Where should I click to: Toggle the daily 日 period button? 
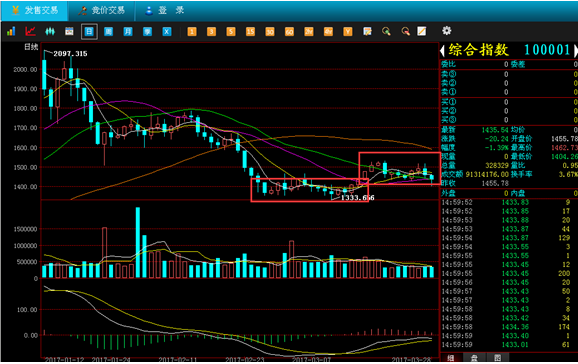[x=89, y=31]
